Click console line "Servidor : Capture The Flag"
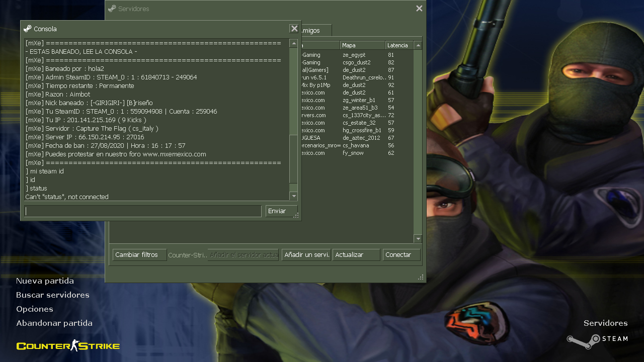This screenshot has height=362, width=644. coord(92,129)
